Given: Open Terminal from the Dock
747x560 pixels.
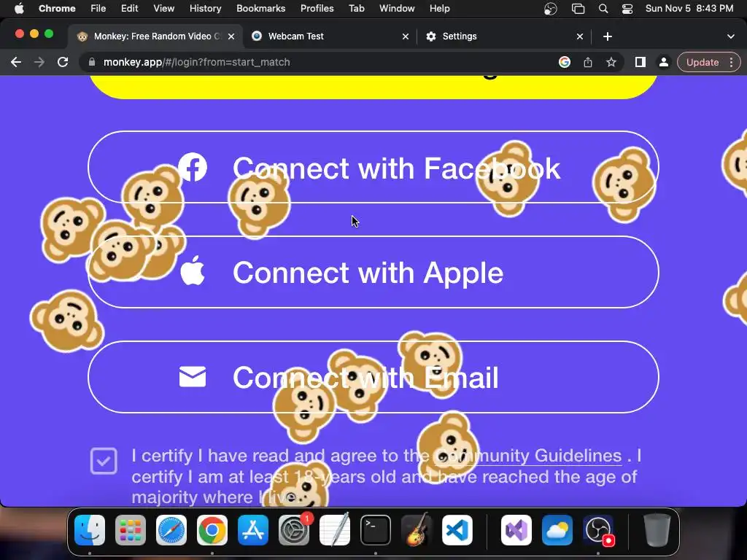Looking at the screenshot, I should (x=376, y=530).
